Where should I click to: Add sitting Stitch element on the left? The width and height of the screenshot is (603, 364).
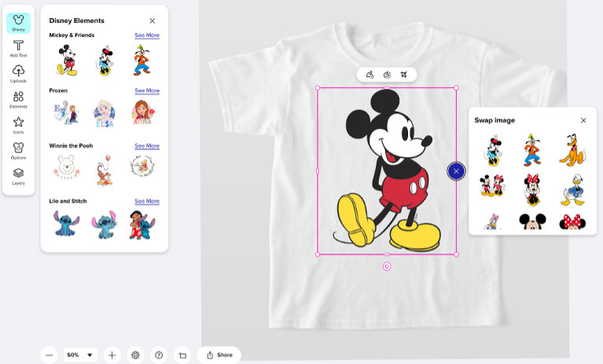[67, 223]
